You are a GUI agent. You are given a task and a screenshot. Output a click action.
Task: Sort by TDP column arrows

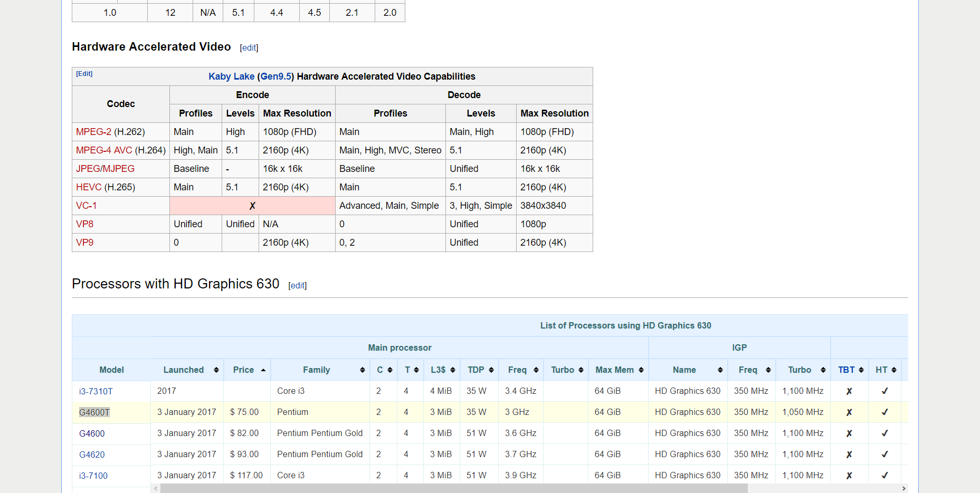pos(491,370)
